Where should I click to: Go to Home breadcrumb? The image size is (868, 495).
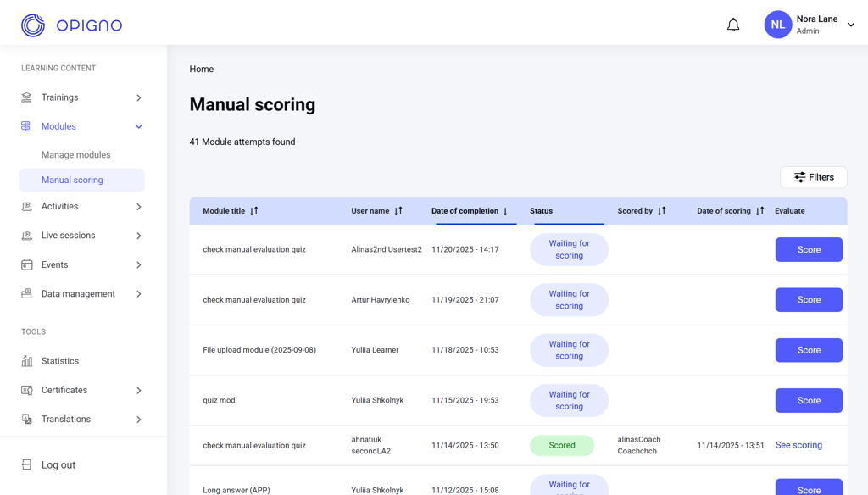pyautogui.click(x=202, y=70)
